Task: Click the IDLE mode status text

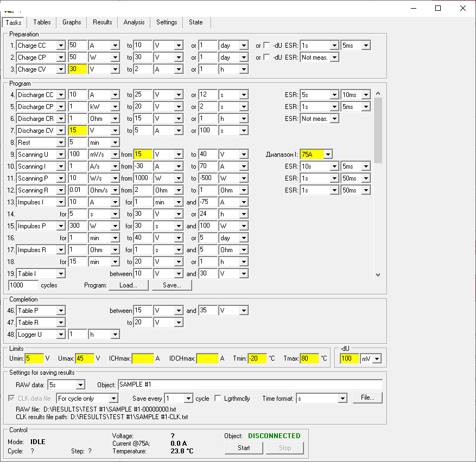Action: click(x=37, y=442)
